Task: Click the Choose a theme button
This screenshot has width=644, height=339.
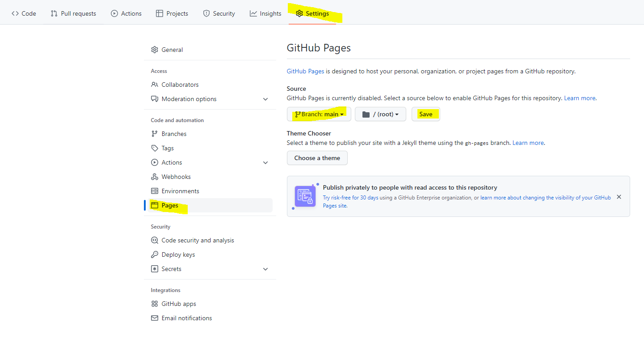Action: (317, 158)
